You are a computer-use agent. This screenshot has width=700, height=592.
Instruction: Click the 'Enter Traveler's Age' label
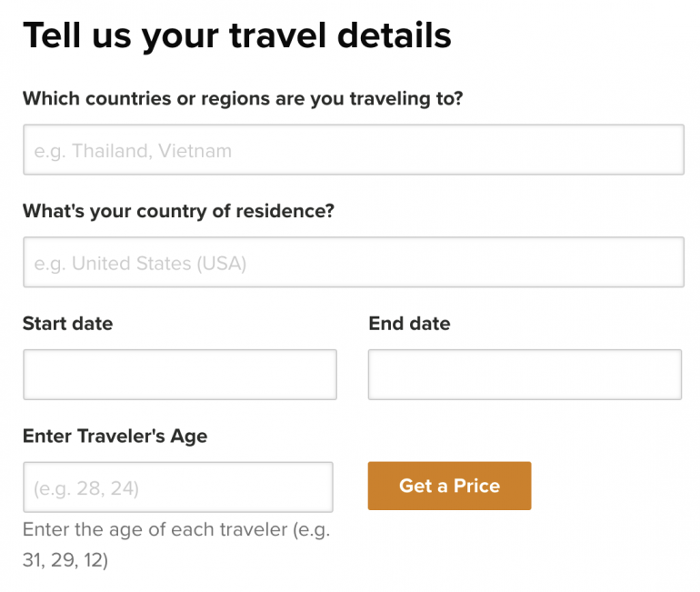tap(115, 436)
